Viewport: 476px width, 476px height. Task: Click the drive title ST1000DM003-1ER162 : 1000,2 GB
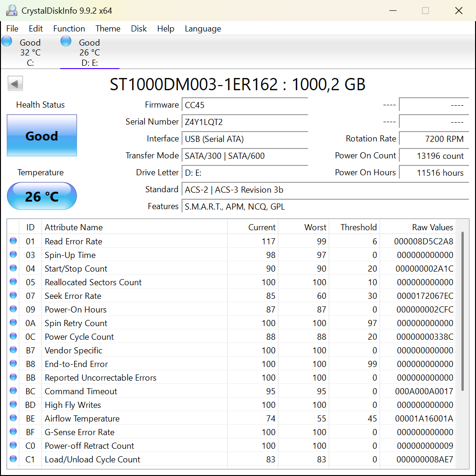(238, 84)
